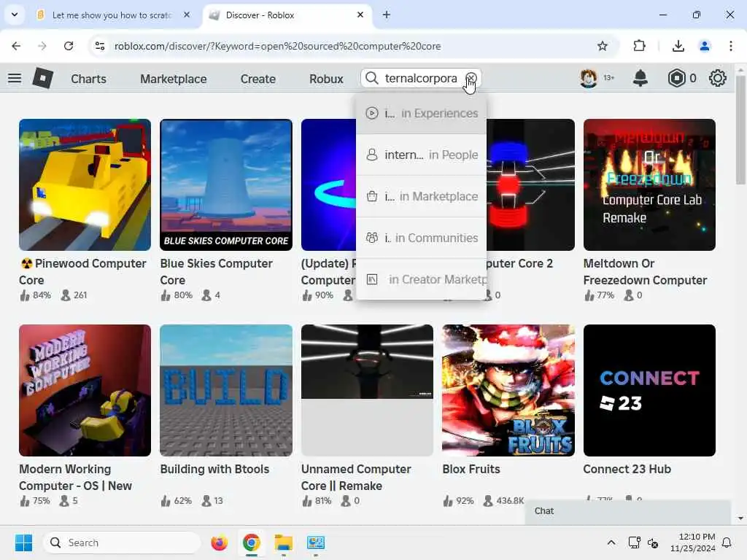Click the page vertical scrollbar thumb

tap(740, 128)
